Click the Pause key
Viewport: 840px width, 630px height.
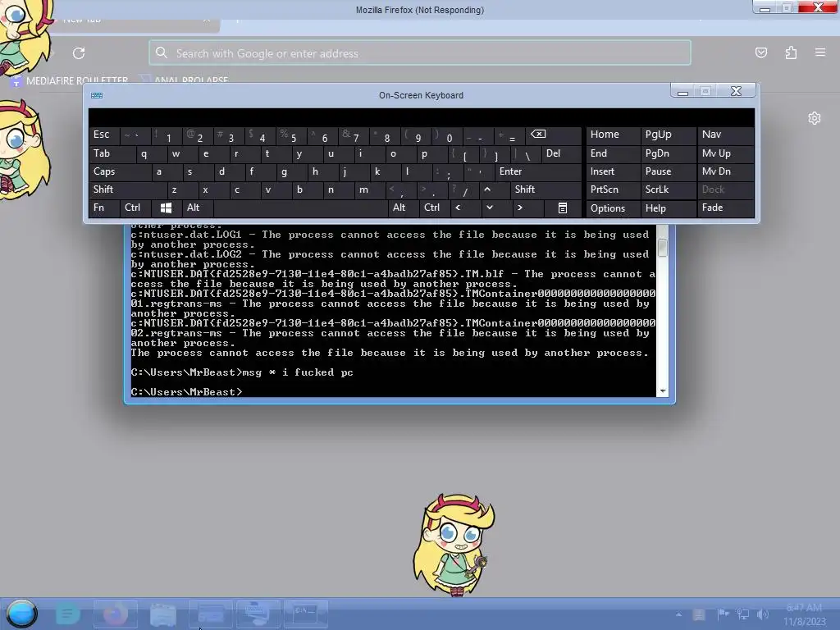click(668, 171)
